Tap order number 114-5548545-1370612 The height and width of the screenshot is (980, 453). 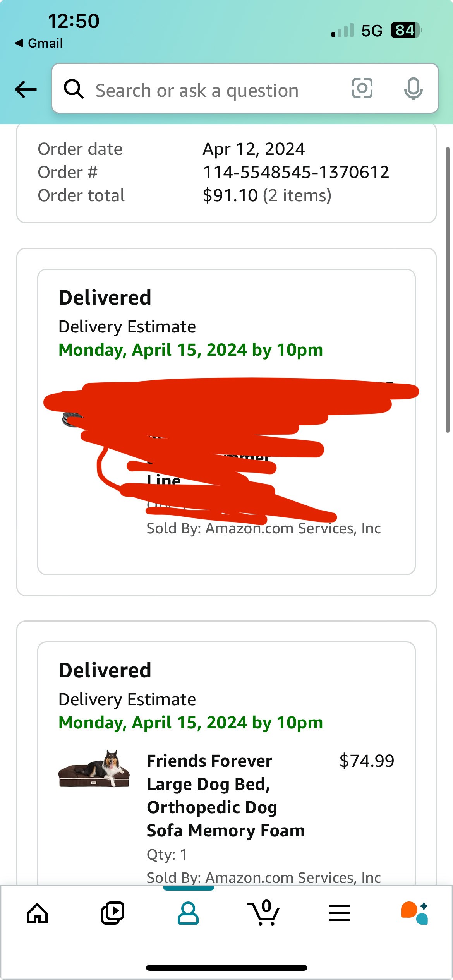click(296, 172)
